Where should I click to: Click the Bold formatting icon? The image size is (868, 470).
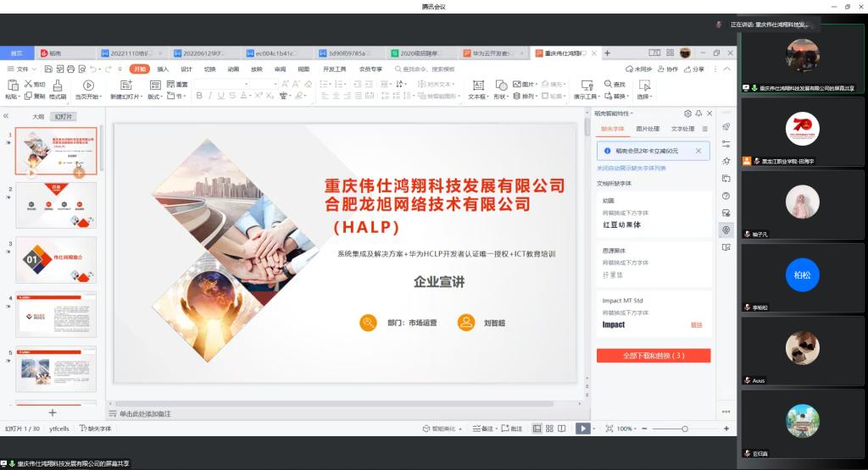coord(199,97)
